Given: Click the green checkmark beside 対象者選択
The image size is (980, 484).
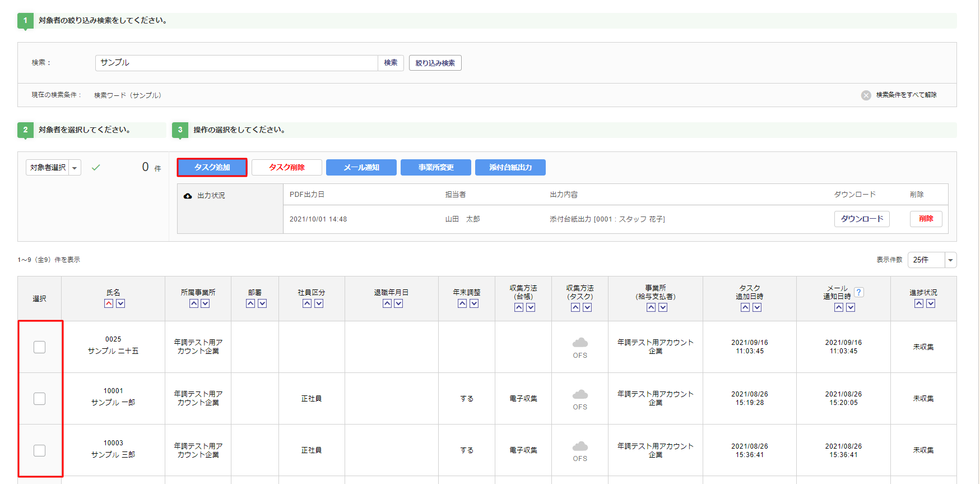Looking at the screenshot, I should (x=96, y=167).
